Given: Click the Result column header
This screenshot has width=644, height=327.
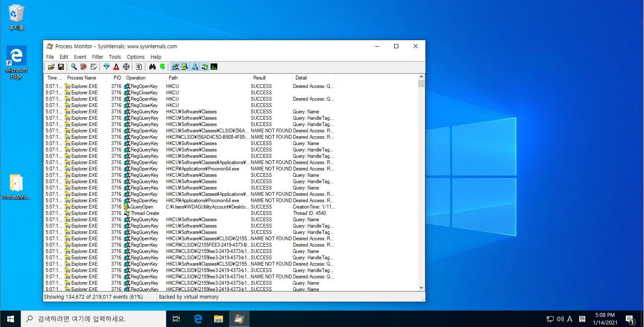Looking at the screenshot, I should pos(271,78).
